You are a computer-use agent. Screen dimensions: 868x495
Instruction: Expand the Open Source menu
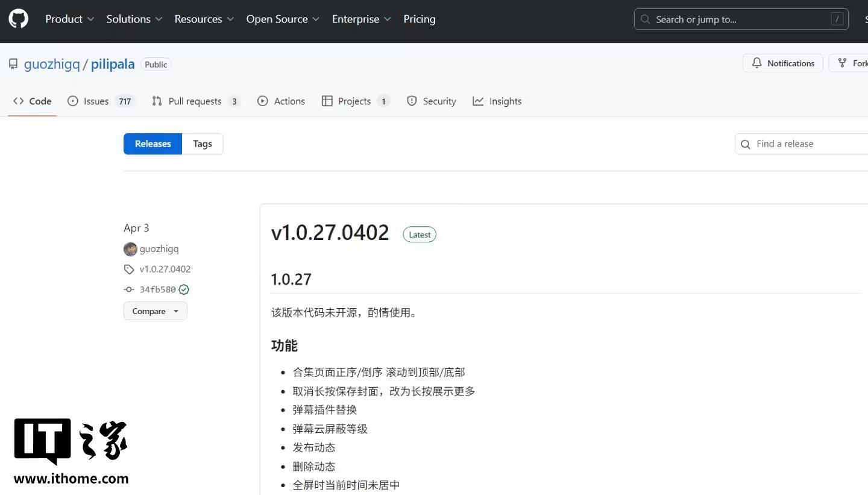click(283, 19)
